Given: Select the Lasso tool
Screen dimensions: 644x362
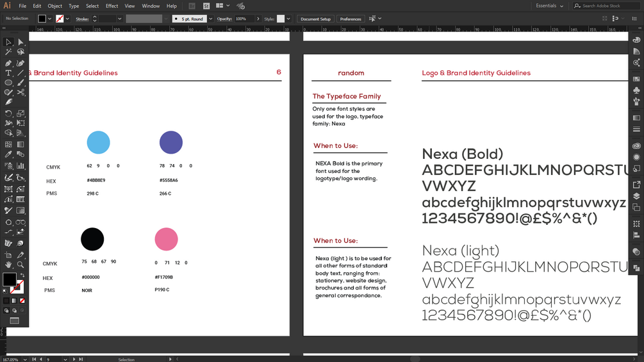Looking at the screenshot, I should point(21,52).
